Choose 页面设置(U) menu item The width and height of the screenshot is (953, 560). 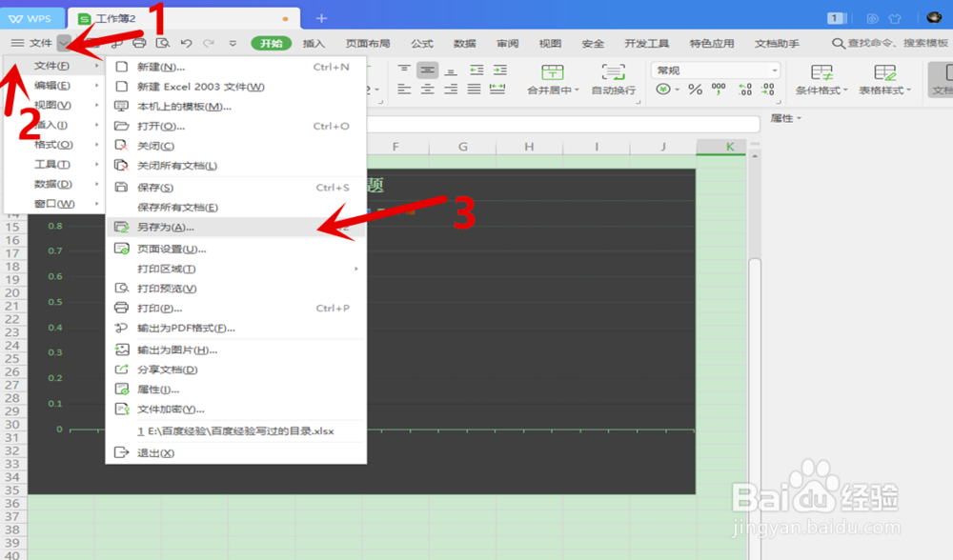[x=235, y=249]
